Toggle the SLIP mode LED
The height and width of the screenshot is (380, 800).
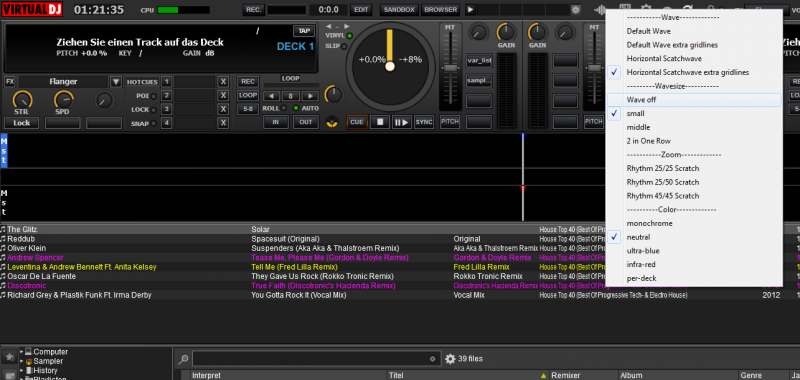click(x=344, y=46)
